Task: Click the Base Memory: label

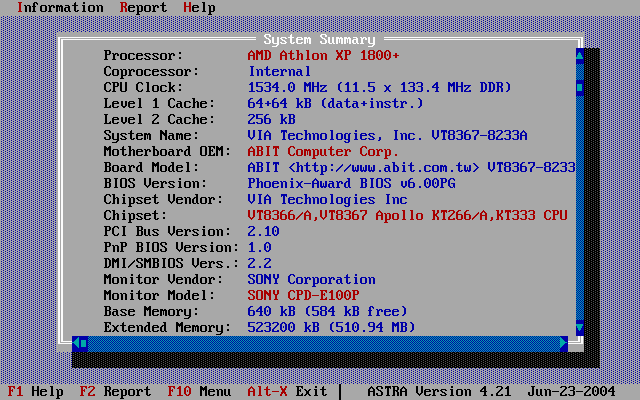Action: pos(151,311)
